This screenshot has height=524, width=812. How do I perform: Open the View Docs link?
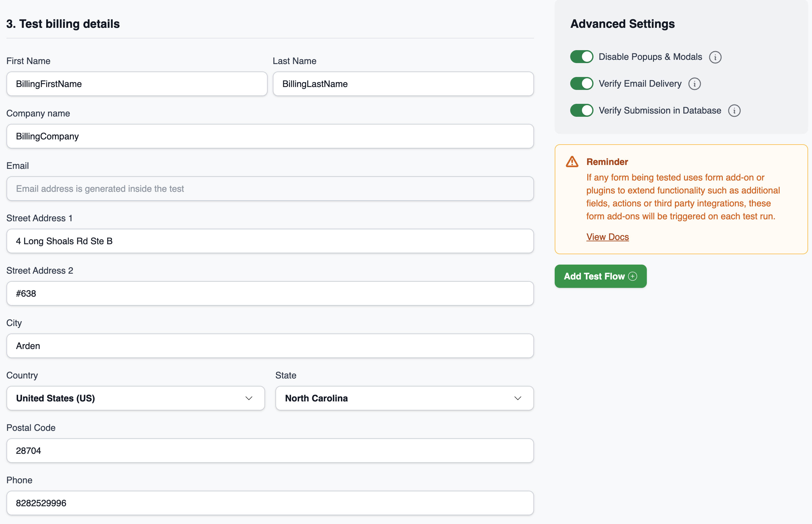pyautogui.click(x=607, y=237)
